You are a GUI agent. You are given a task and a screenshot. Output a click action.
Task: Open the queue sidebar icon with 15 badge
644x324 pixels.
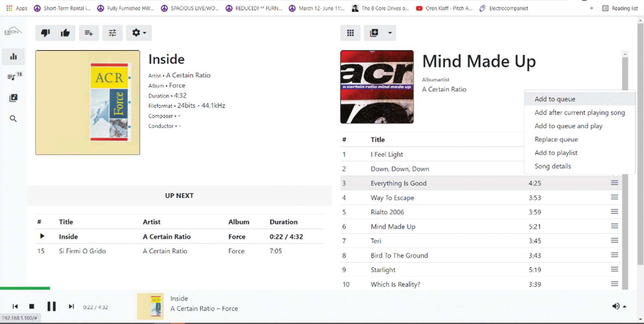[14, 77]
